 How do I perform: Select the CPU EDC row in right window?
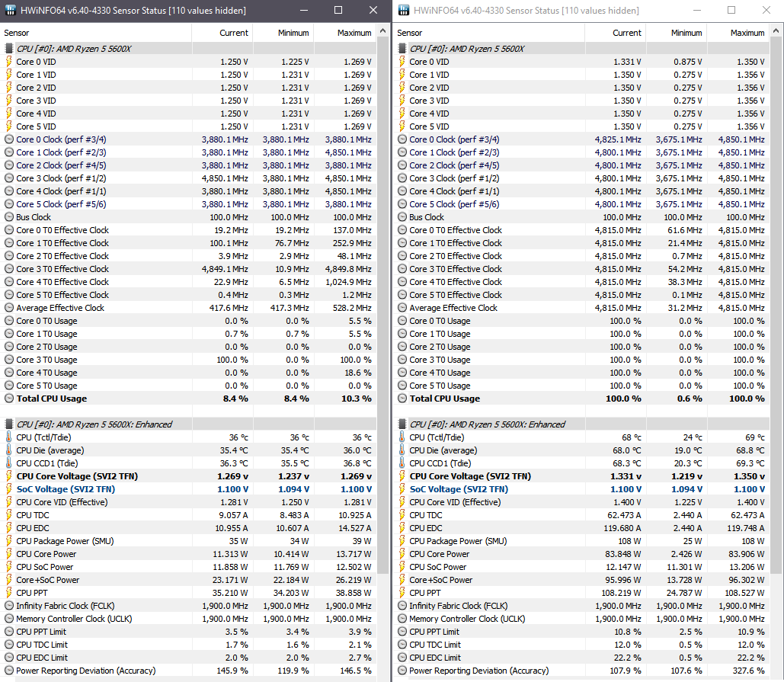click(581, 528)
